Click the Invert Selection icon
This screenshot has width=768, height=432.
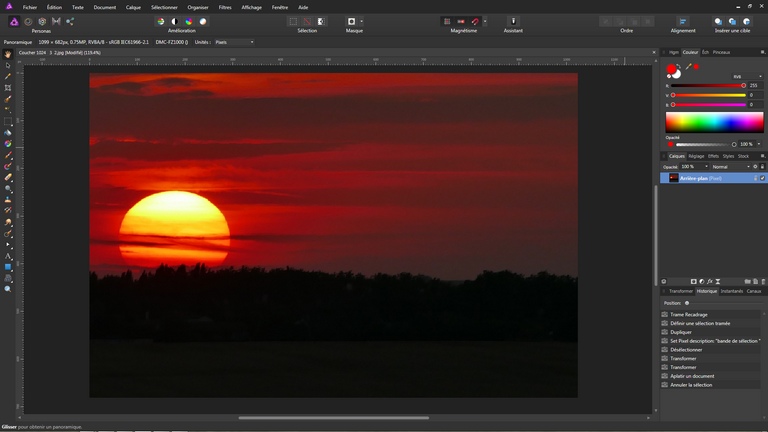pos(321,22)
